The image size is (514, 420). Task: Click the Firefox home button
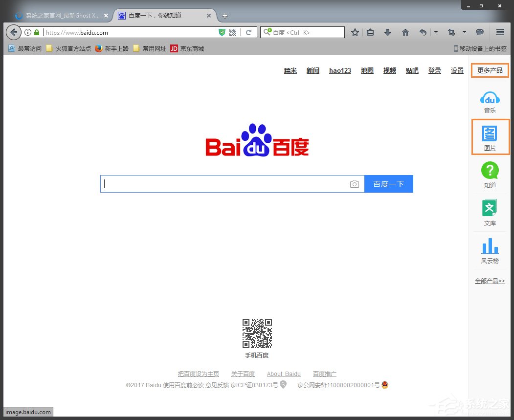[x=405, y=32]
